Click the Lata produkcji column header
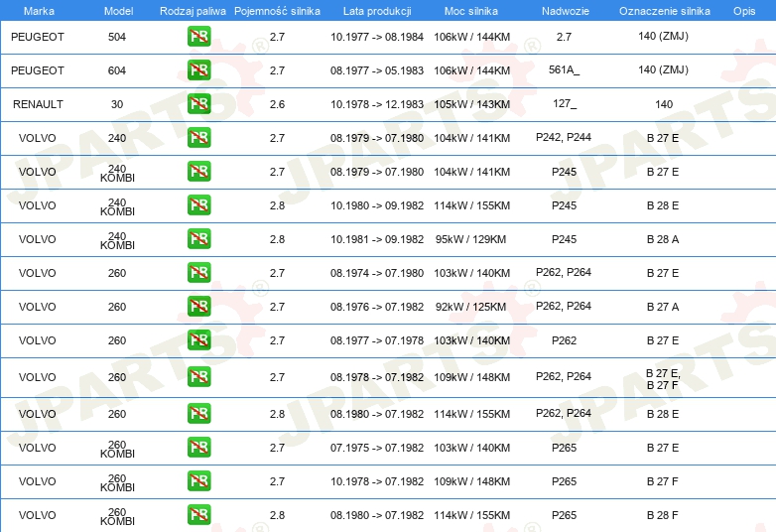Screen dimensions: 776x532 pyautogui.click(x=377, y=11)
